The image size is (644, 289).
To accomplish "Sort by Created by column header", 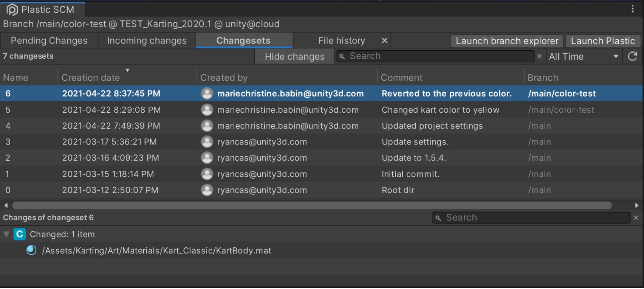I will click(x=287, y=77).
